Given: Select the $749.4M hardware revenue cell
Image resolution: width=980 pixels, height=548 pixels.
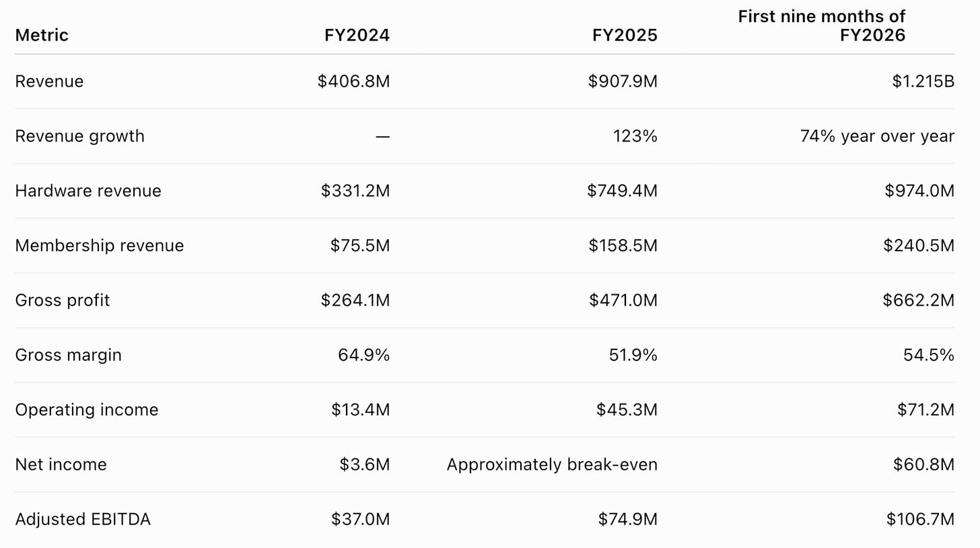Looking at the screenshot, I should coord(622,191).
